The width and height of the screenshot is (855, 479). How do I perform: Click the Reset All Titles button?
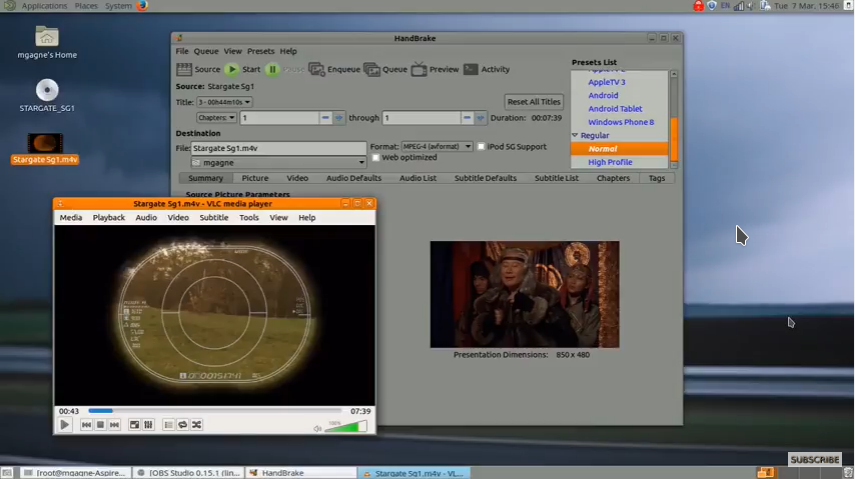tap(534, 102)
